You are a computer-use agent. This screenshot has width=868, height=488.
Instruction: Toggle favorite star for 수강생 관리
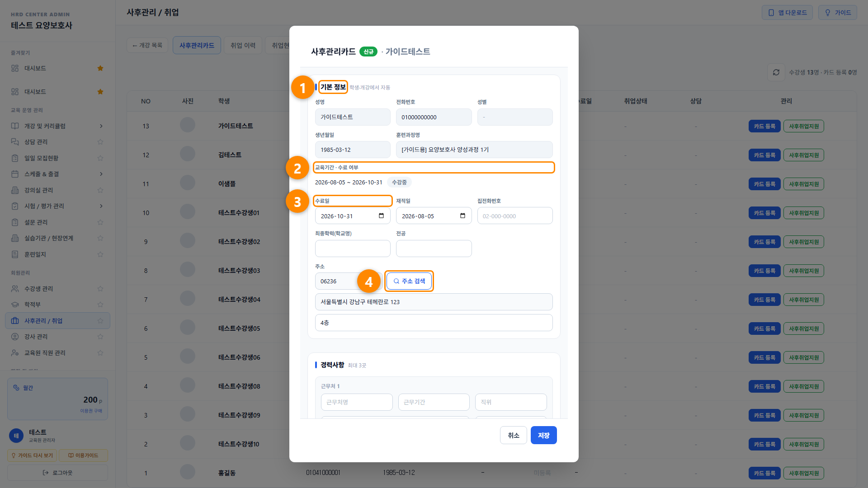(100, 289)
